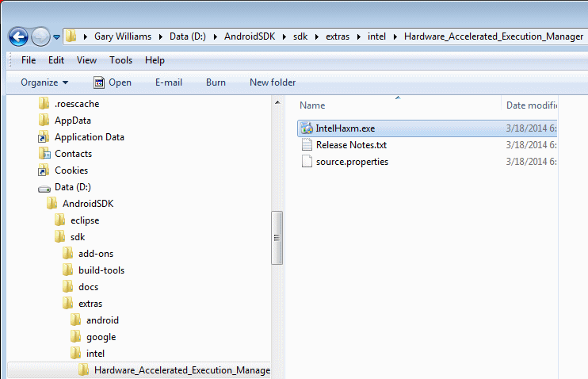The height and width of the screenshot is (379, 588).
Task: Select android folder in tree
Action: (102, 320)
